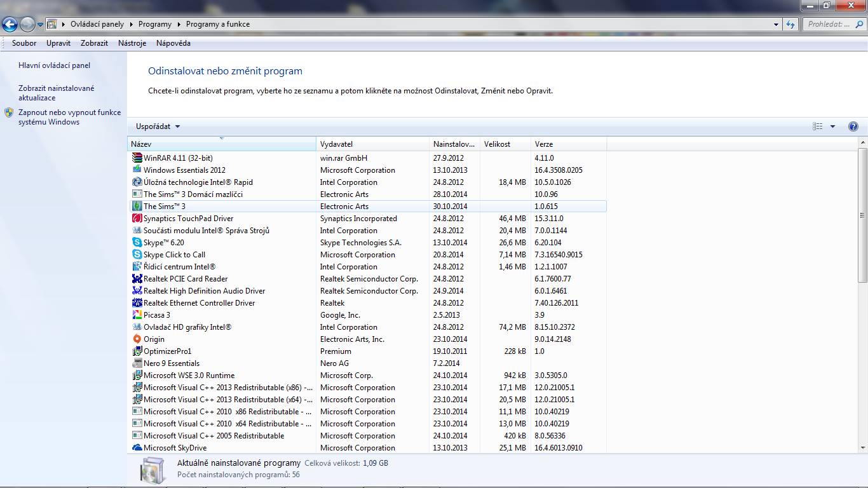
Task: Click the Programy breadcrumb
Action: click(x=155, y=24)
